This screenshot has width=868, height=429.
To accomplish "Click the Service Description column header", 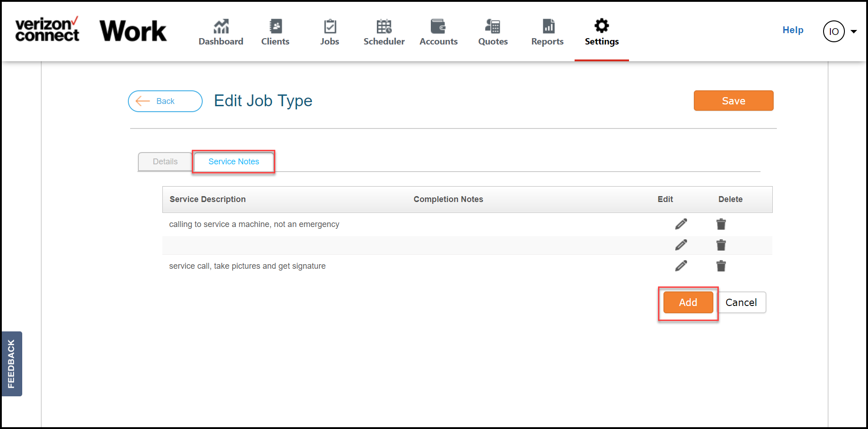I will tap(208, 199).
